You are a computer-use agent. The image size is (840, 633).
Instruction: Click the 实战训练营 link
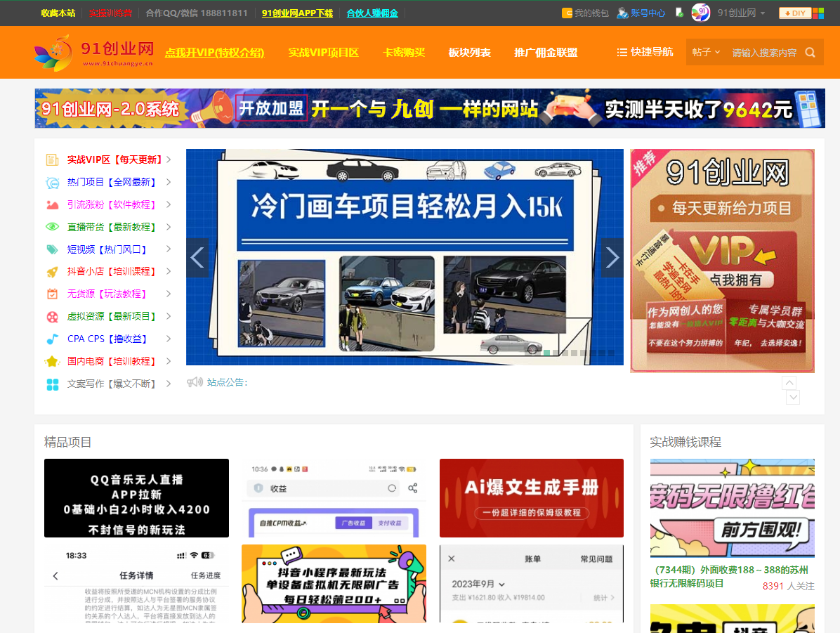pos(110,13)
